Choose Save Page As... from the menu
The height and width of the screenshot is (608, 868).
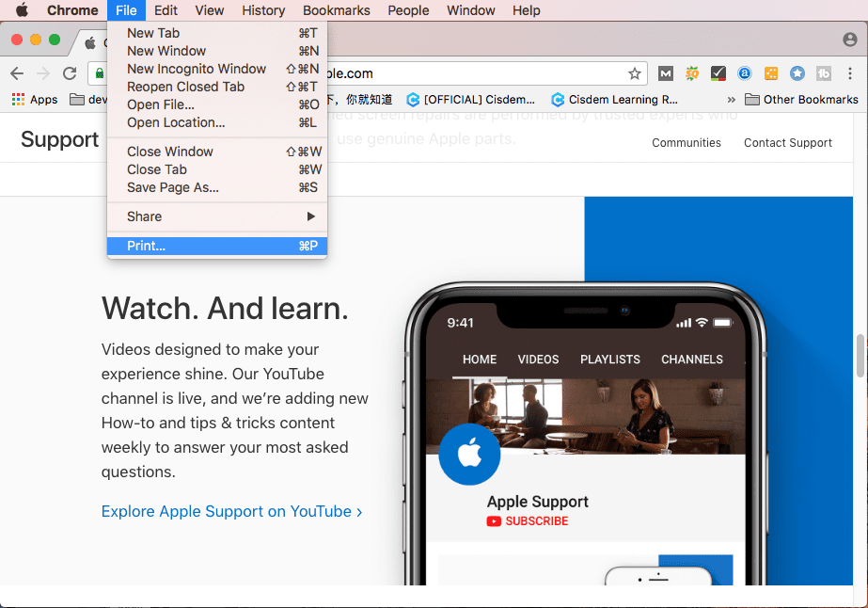(217, 187)
